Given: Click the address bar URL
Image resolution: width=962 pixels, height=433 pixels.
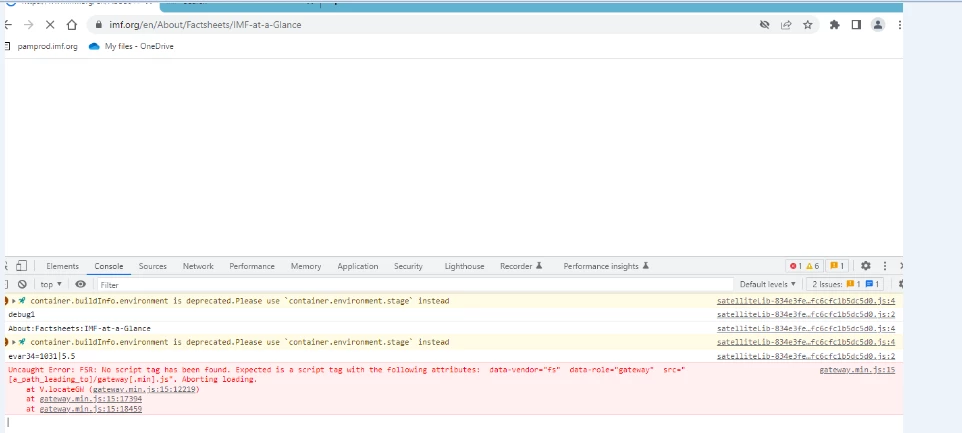Looking at the screenshot, I should click(x=206, y=25).
